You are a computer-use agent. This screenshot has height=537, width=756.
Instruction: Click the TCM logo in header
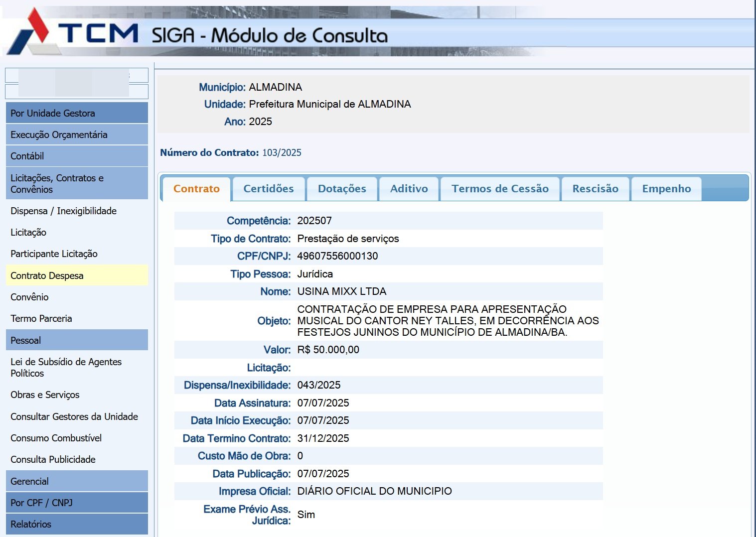pos(73,32)
